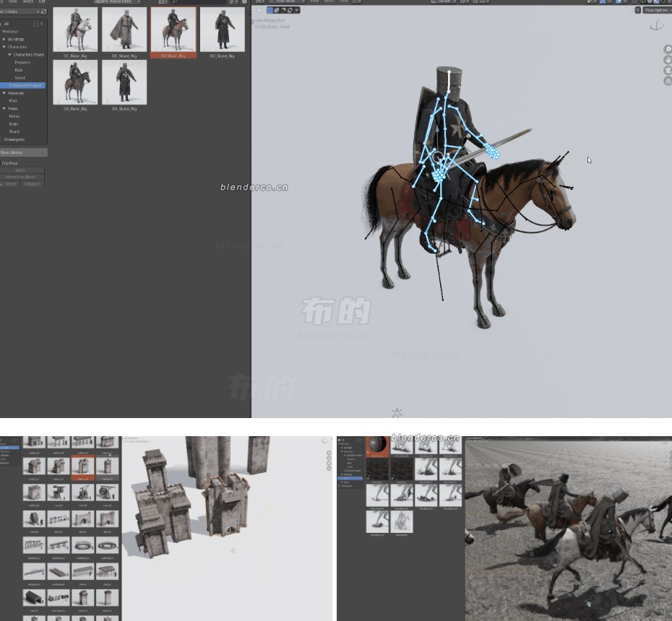
Task: Select the Peasants catalog
Action: coord(23,63)
